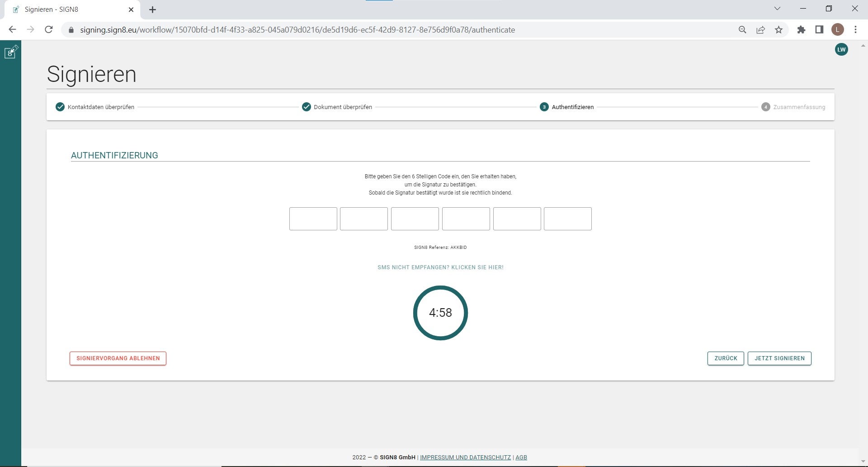Select the Authentifizieren step
This screenshot has width=868, height=467.
567,107
